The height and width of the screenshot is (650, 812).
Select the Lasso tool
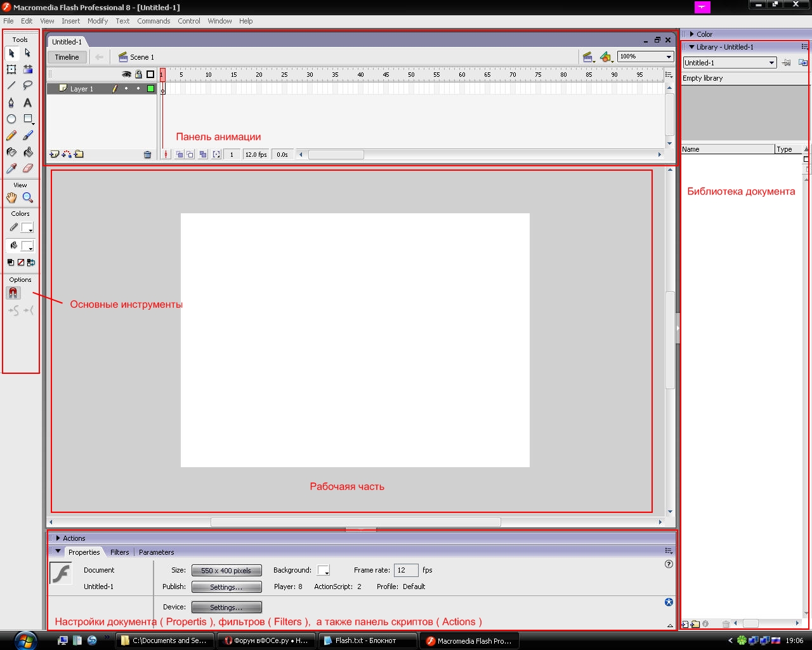(x=27, y=86)
